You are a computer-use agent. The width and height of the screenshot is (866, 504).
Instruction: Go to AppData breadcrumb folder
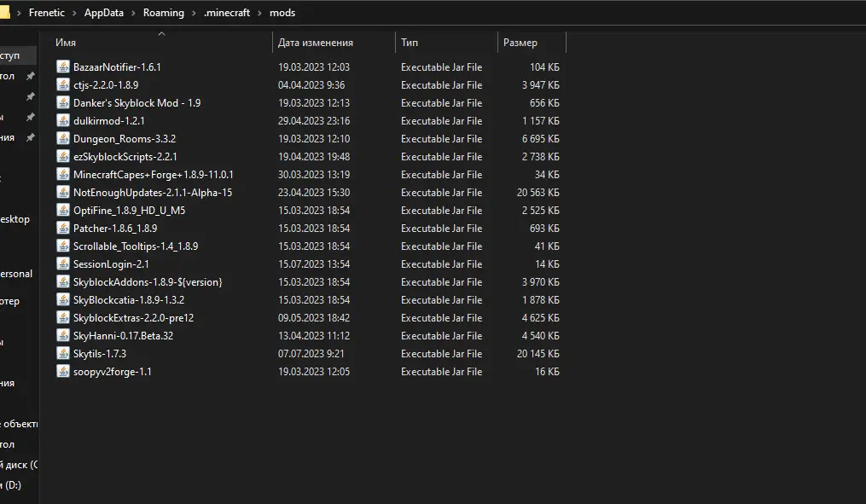[x=104, y=13]
